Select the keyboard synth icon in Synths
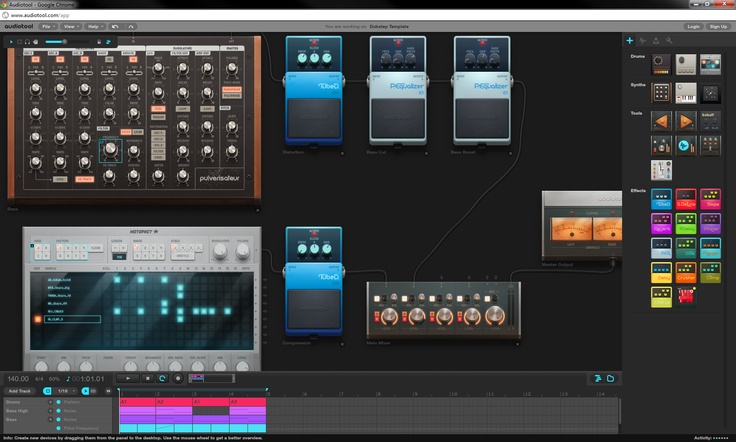Screen dimensions: 736x442 coord(685,93)
